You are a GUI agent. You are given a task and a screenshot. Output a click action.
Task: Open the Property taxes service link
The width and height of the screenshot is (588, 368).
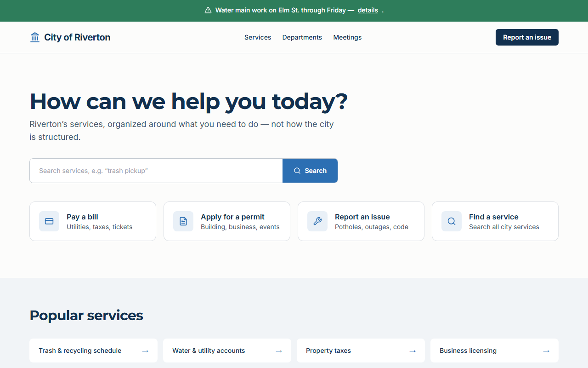361,351
